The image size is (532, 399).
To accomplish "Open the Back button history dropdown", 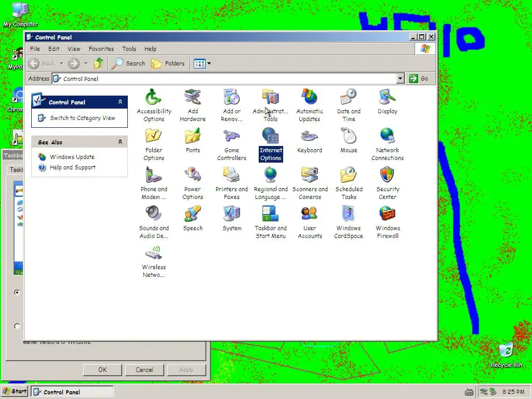I will [x=61, y=63].
